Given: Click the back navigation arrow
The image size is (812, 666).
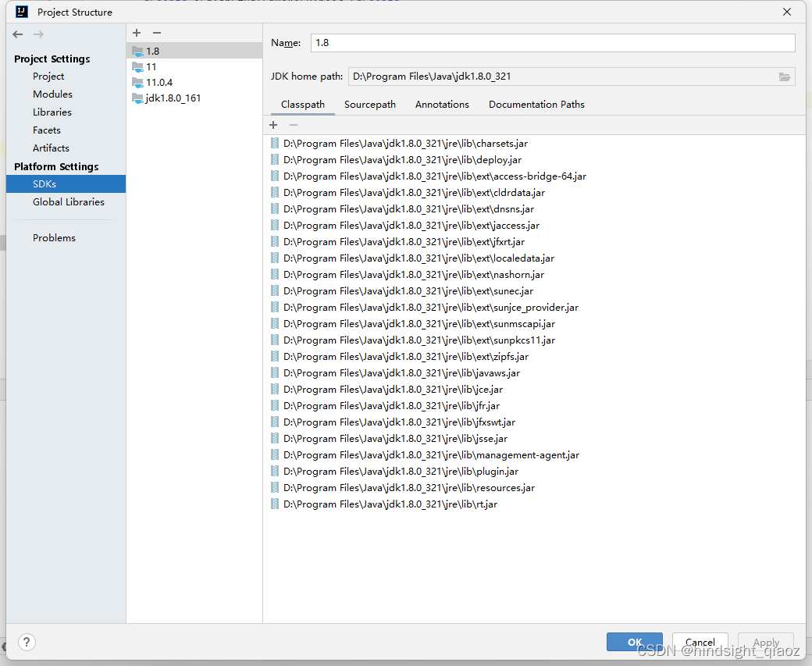Looking at the screenshot, I should 18,34.
